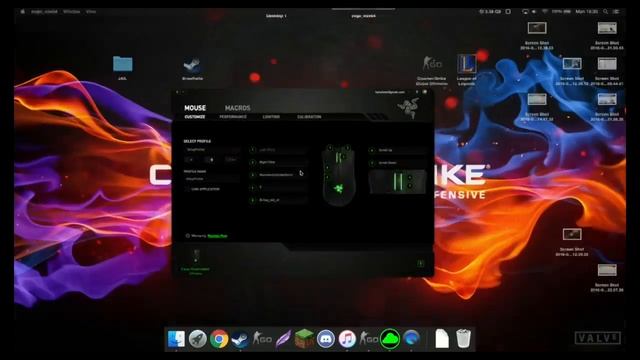
Task: Open the purple feather app in dock
Action: coord(283,339)
